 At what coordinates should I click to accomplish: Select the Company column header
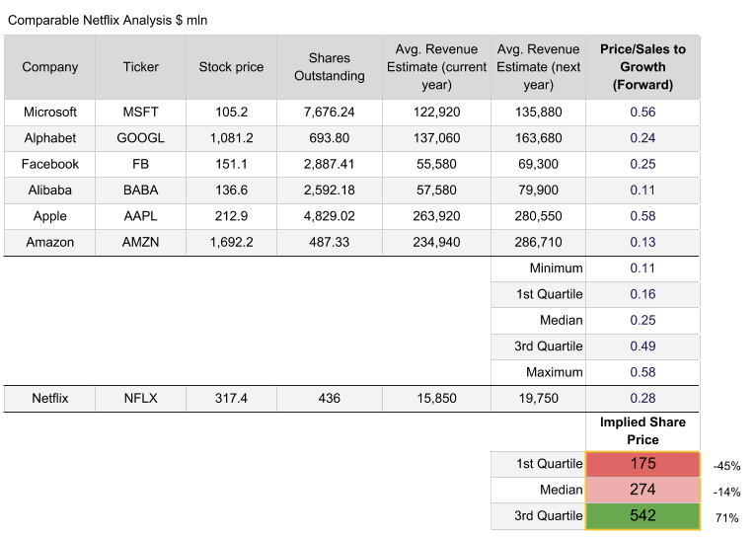(x=50, y=67)
